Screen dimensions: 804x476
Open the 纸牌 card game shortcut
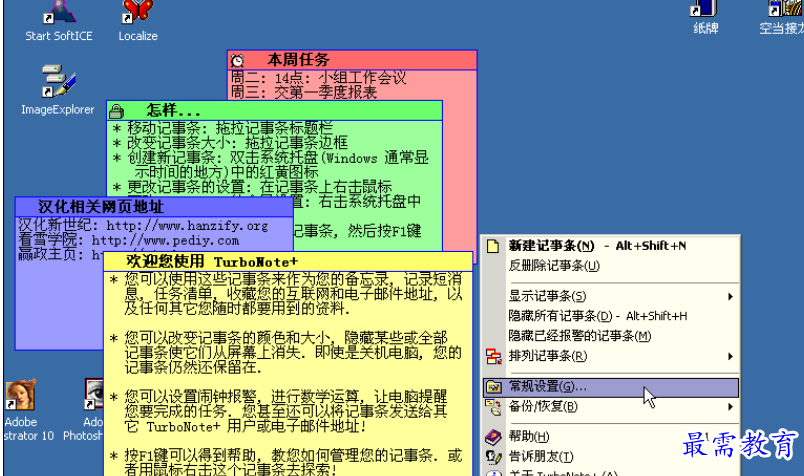point(705,17)
